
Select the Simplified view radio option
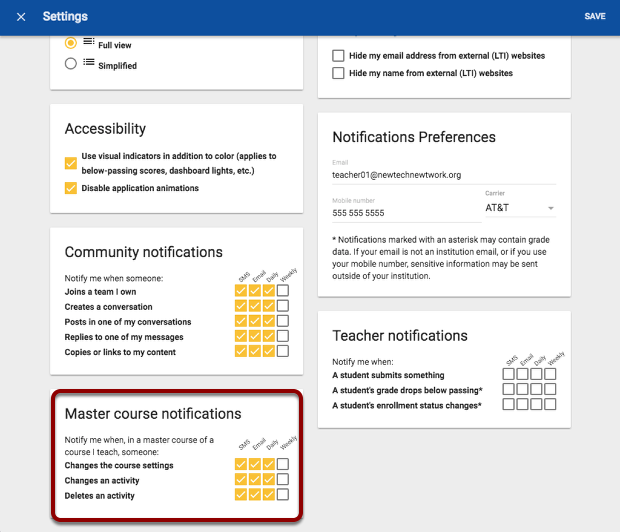pos(70,64)
